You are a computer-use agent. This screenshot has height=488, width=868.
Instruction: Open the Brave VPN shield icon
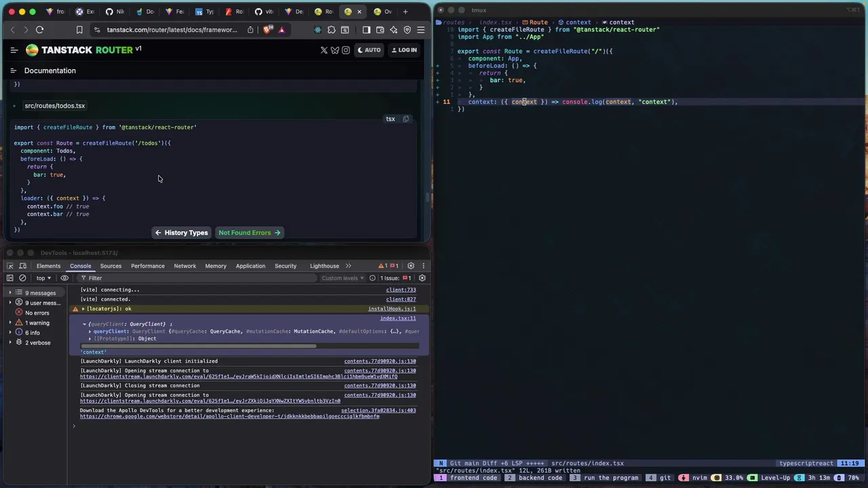[x=407, y=30]
